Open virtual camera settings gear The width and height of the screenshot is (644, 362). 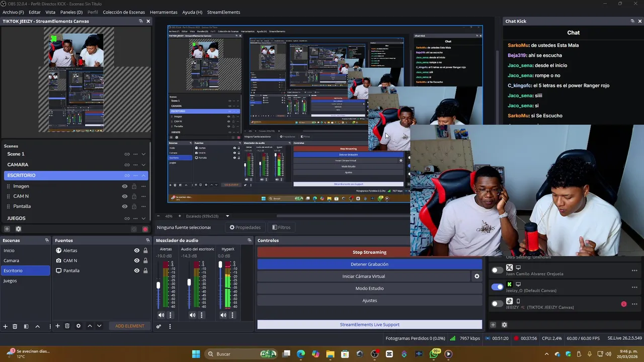click(x=477, y=276)
